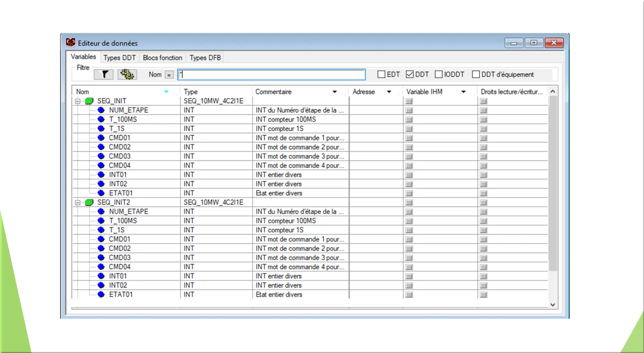This screenshot has width=644, height=353.
Task: Open the Variable IHM column dropdown arrow
Action: [463, 92]
